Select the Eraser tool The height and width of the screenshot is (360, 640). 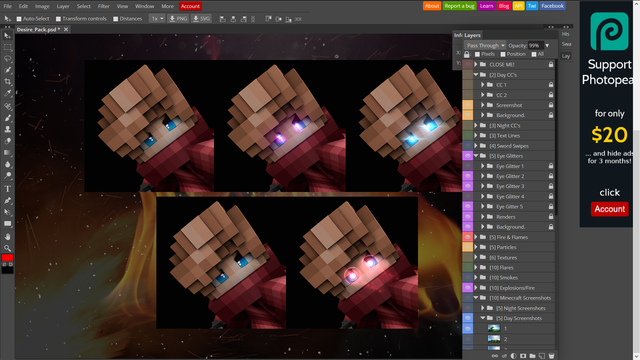[7, 141]
